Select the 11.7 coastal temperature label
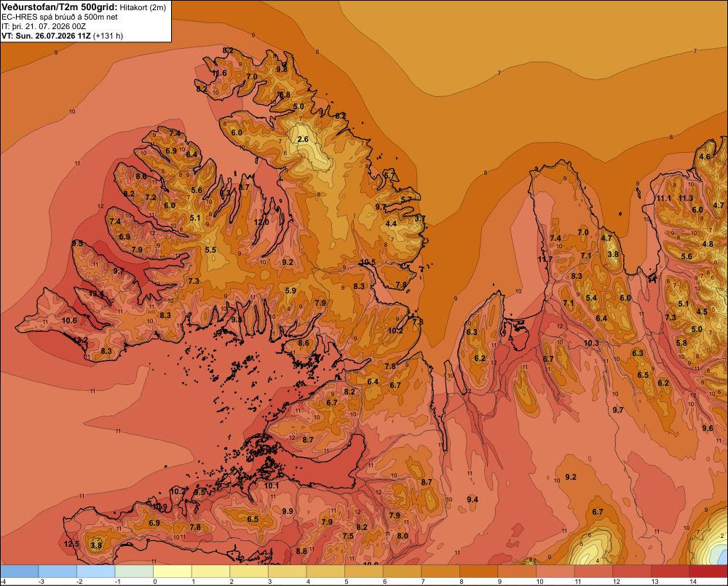Viewport: 728px width, 586px height. 545,259
